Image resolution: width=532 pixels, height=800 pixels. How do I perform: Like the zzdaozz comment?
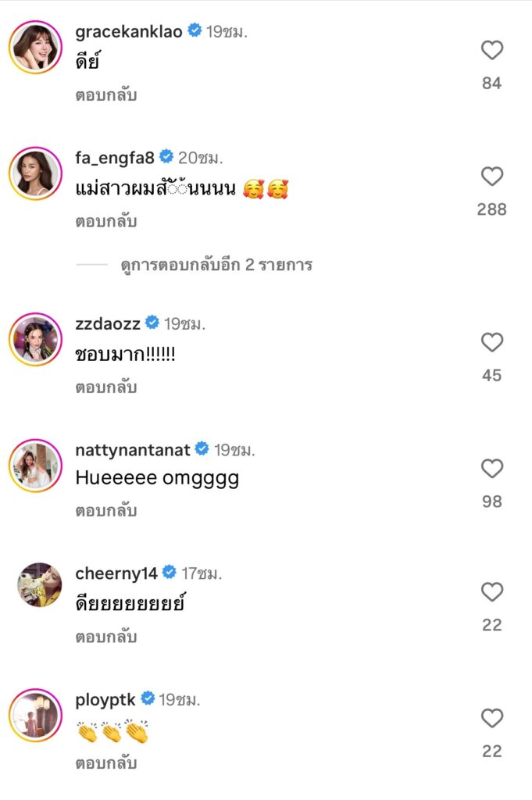point(491,343)
